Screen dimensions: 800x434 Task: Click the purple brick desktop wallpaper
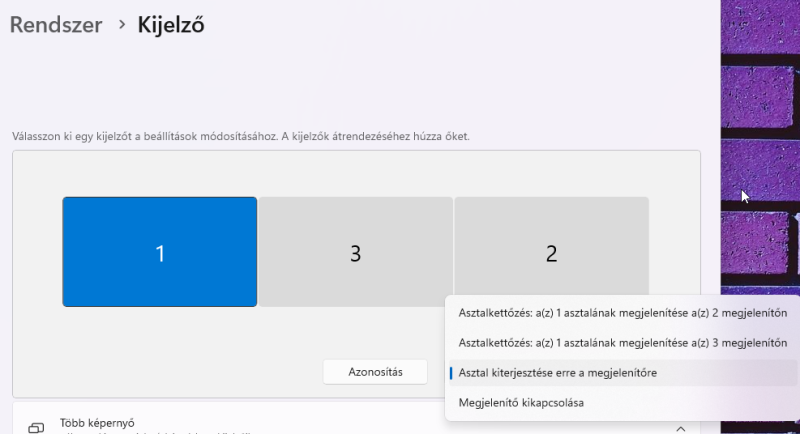coord(760,100)
